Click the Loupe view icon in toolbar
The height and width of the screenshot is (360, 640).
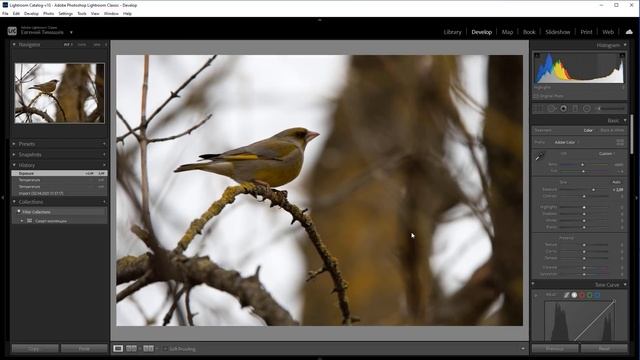pos(118,349)
